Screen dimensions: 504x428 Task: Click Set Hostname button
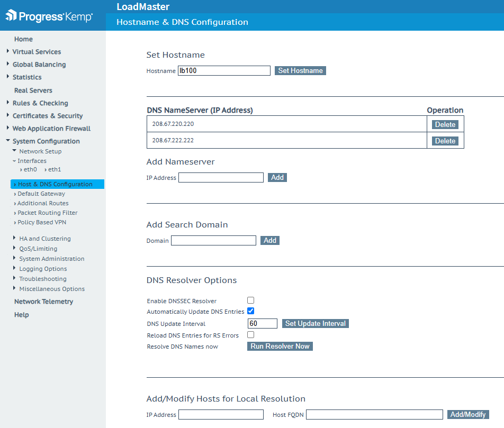(300, 71)
